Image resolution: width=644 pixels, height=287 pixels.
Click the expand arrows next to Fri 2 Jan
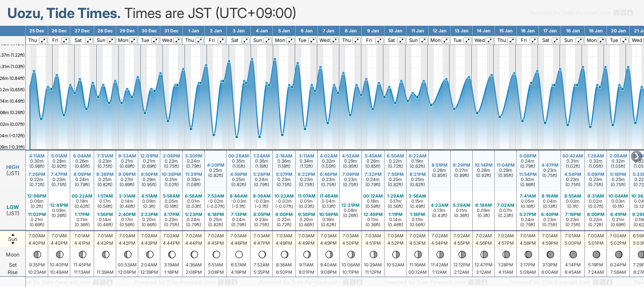click(x=222, y=40)
